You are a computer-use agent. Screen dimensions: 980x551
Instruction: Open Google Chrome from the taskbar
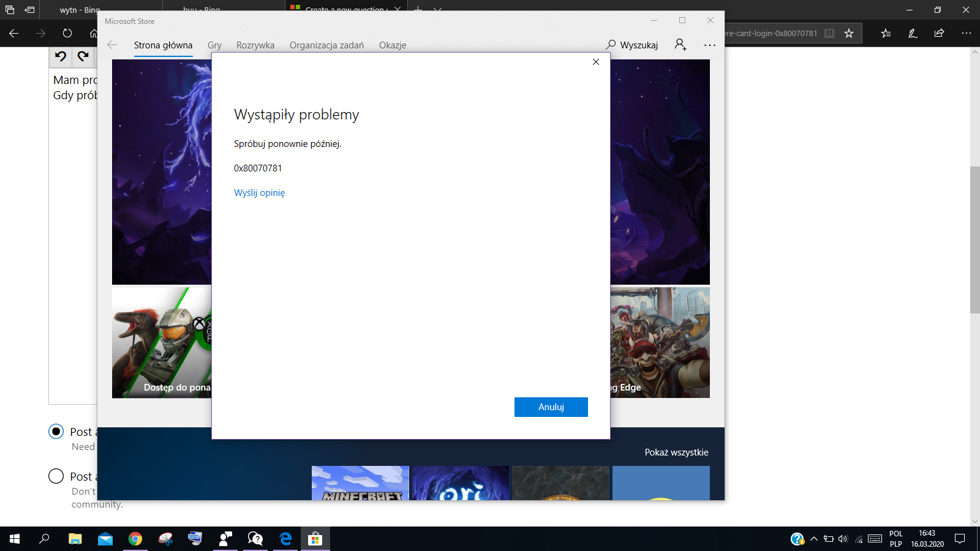135,539
